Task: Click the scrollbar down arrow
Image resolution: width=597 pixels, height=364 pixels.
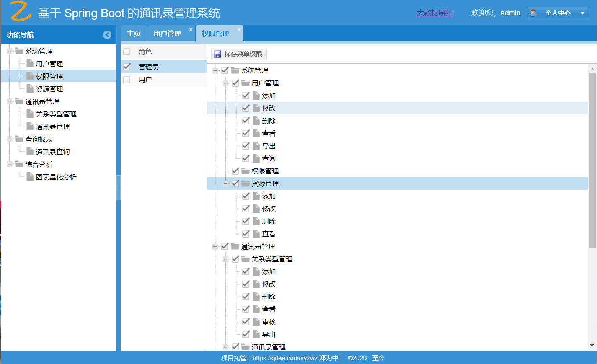Action: [x=592, y=346]
